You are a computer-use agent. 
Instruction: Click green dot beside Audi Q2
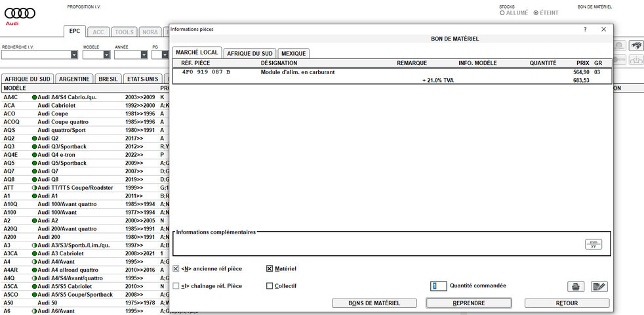[35, 138]
